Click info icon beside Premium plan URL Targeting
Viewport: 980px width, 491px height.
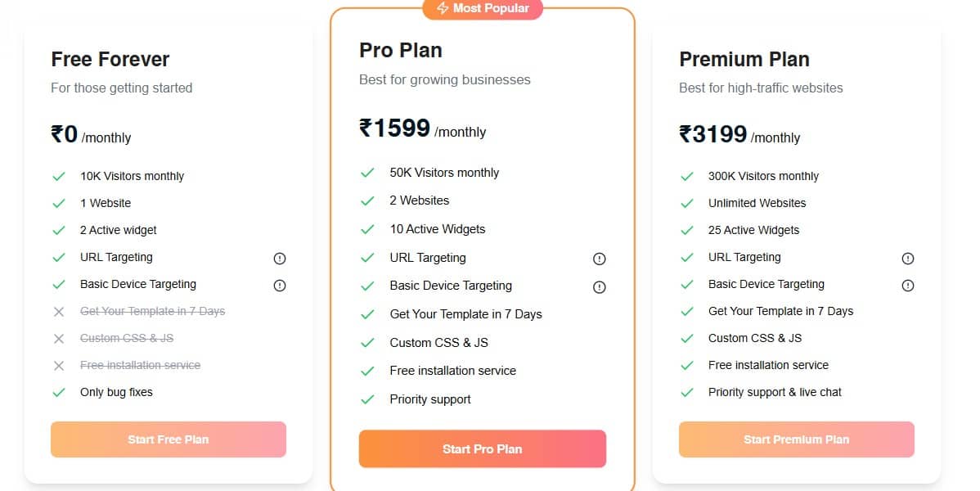(907, 259)
